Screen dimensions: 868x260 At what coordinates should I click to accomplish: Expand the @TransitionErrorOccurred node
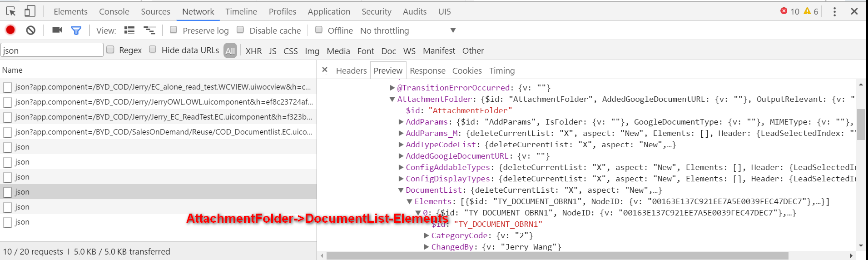pyautogui.click(x=392, y=88)
